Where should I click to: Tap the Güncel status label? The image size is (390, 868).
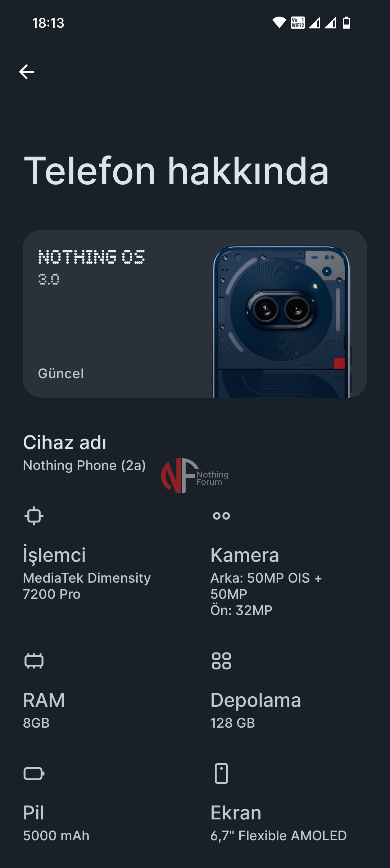pos(61,374)
